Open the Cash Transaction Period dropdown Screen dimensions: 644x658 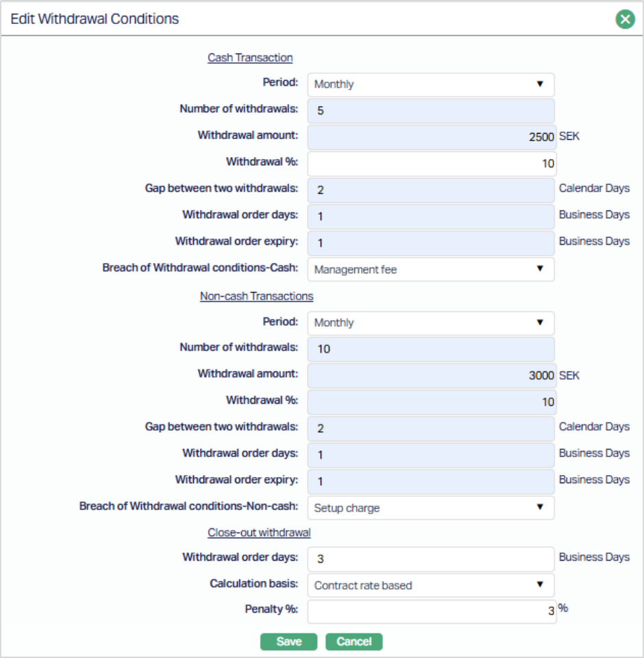[x=430, y=84]
